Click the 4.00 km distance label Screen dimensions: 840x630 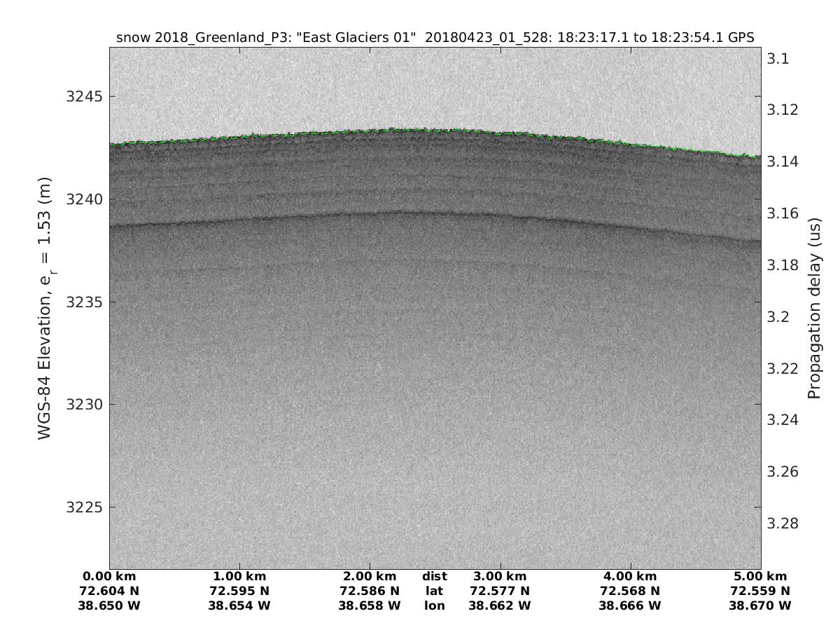click(630, 577)
